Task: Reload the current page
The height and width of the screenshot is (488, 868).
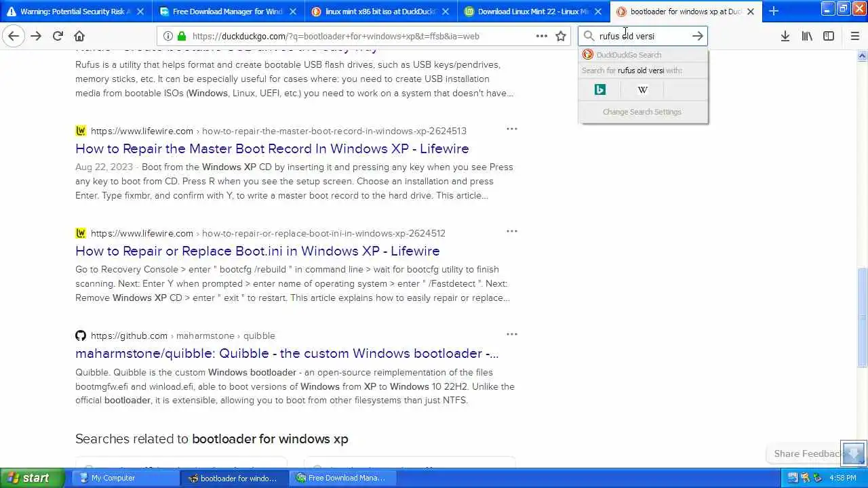Action: [58, 36]
